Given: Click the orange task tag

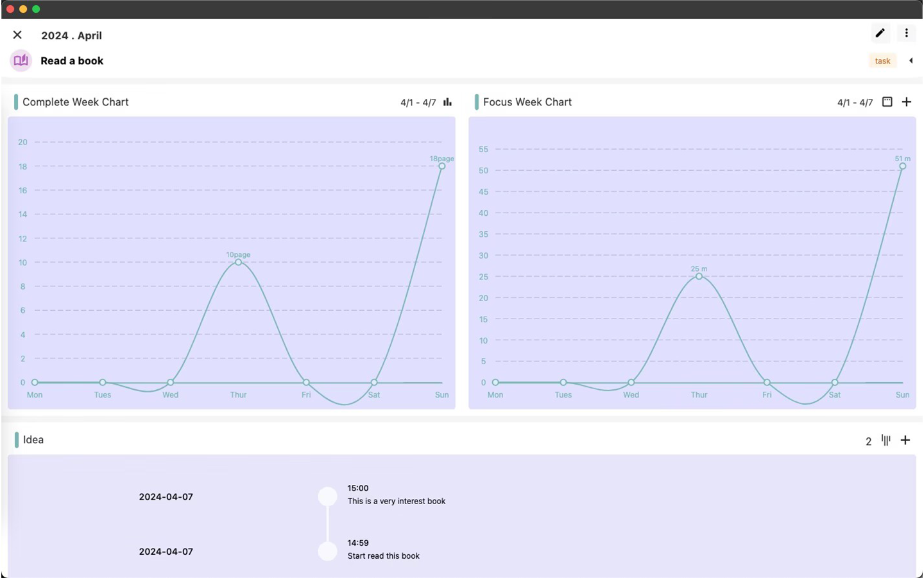Looking at the screenshot, I should (882, 61).
